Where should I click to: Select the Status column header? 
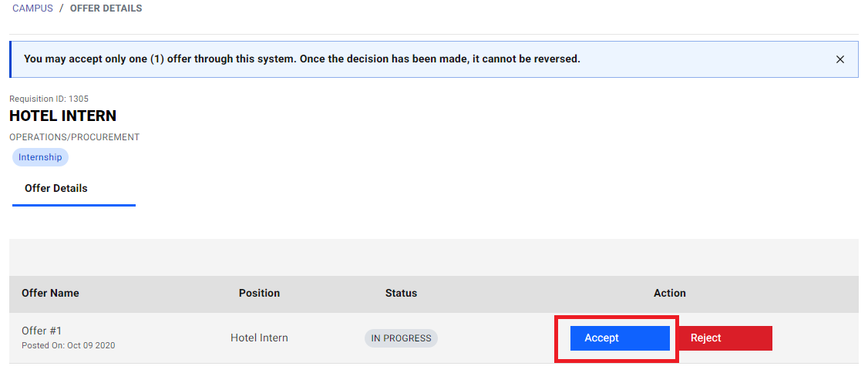coord(401,293)
